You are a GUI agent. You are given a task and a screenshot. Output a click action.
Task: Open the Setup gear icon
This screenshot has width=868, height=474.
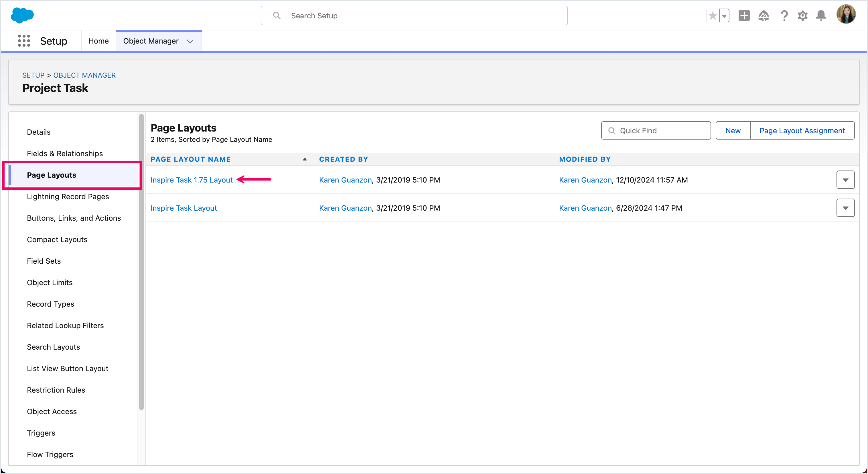pyautogui.click(x=803, y=15)
